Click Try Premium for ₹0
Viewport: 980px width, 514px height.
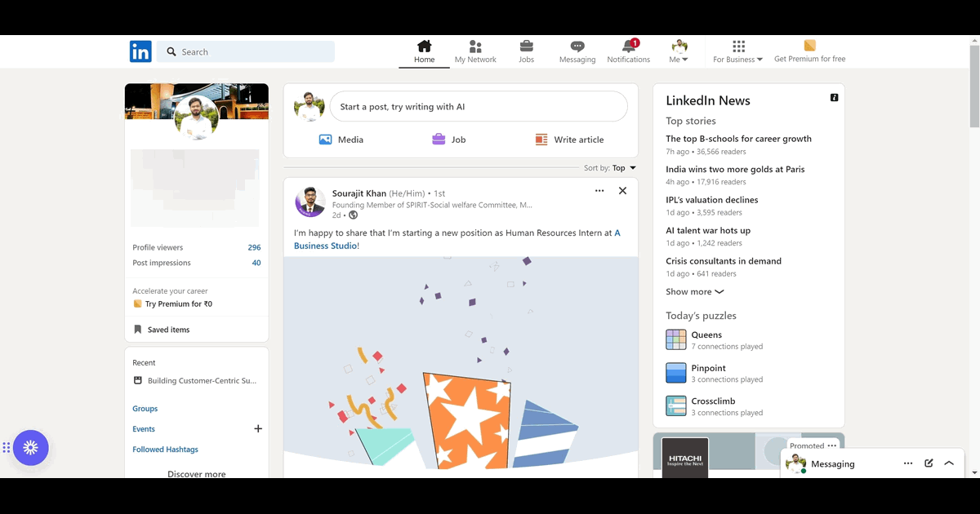(172, 304)
